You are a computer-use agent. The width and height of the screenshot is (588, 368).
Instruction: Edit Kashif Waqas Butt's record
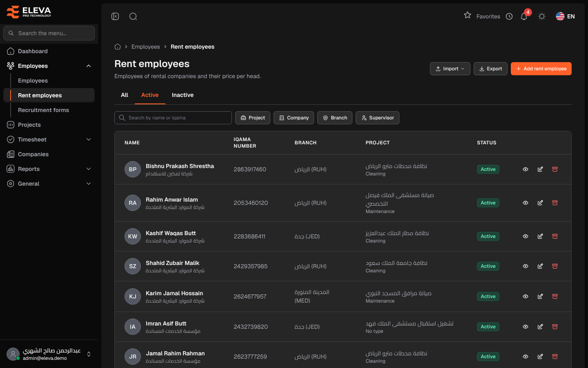pos(540,236)
